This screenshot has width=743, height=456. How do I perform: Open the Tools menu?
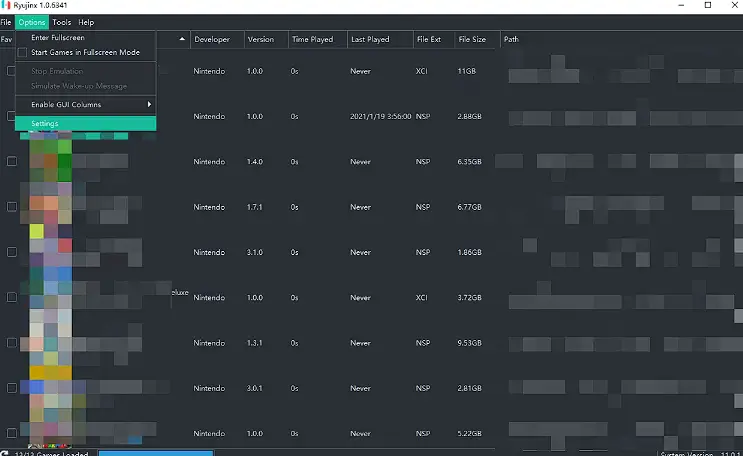[x=62, y=22]
